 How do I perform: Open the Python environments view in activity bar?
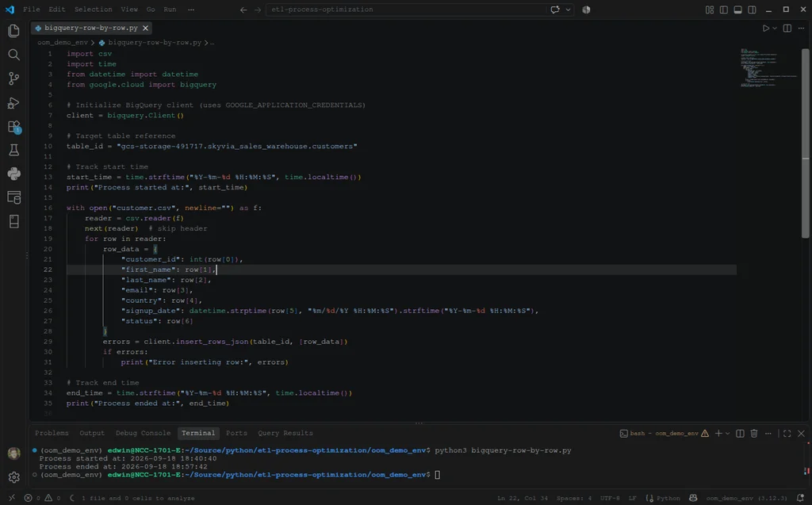14,174
